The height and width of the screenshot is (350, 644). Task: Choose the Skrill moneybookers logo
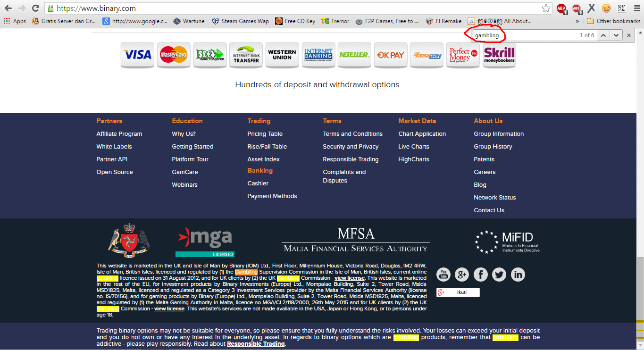pyautogui.click(x=499, y=55)
